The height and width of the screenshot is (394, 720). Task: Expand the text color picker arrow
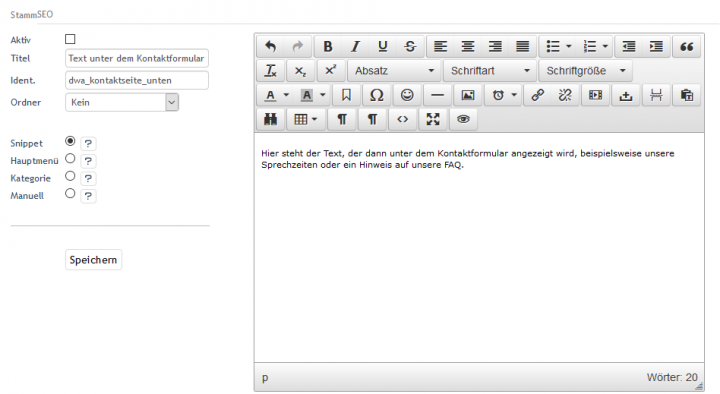pyautogui.click(x=286, y=95)
